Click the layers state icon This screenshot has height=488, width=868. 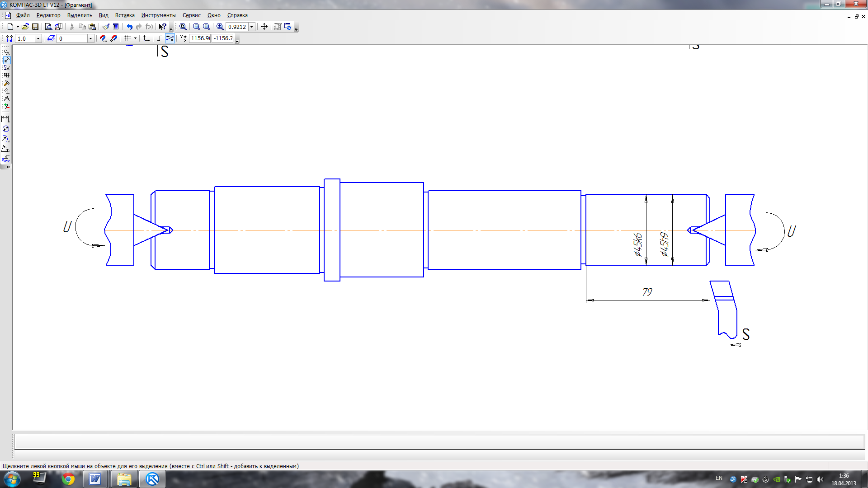pyautogui.click(x=51, y=38)
